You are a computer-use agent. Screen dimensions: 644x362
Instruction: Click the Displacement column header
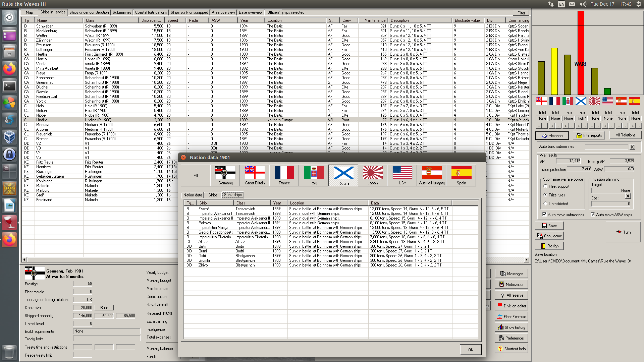(x=151, y=20)
